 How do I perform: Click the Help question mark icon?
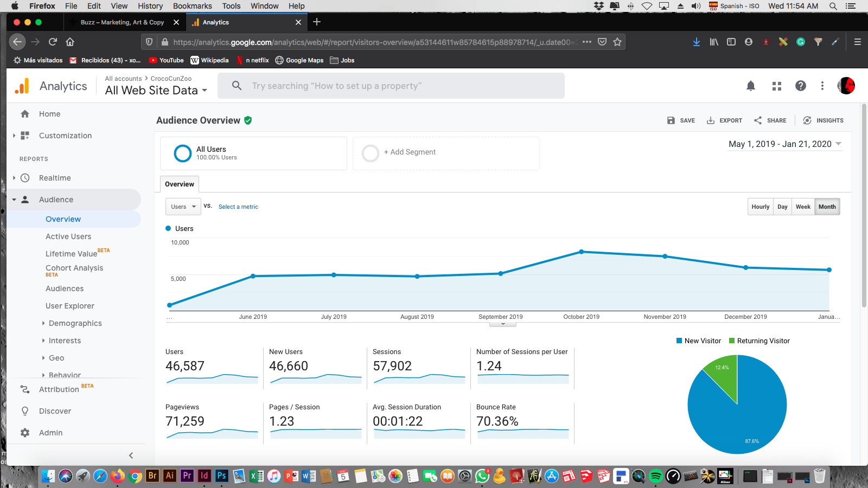[800, 86]
